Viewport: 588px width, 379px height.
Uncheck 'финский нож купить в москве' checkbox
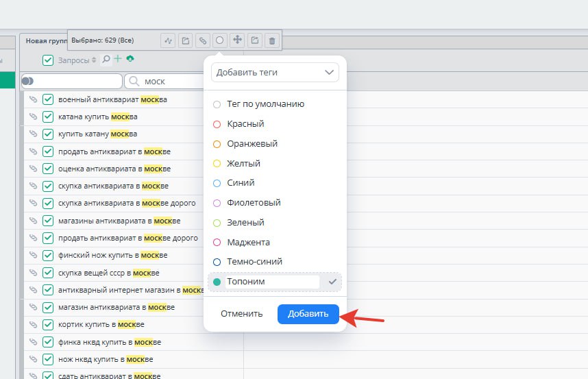pos(48,255)
